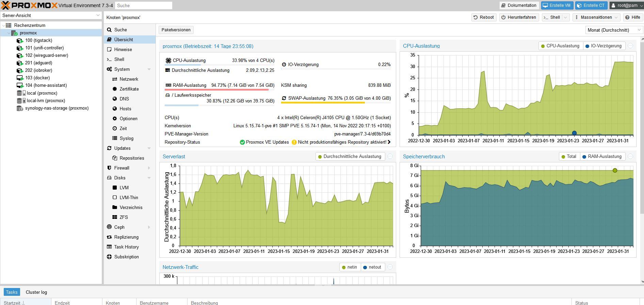Open the non-production repository warning arrow
The width and height of the screenshot is (644, 305).
(x=389, y=142)
